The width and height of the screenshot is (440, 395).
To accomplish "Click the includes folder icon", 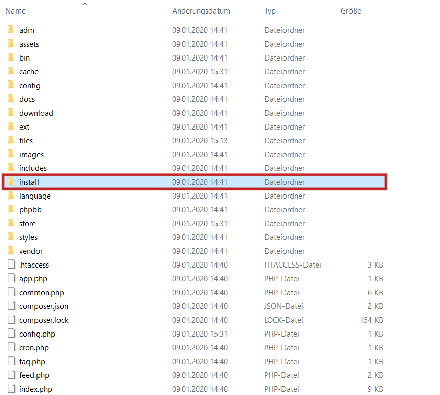I will coord(11,168).
